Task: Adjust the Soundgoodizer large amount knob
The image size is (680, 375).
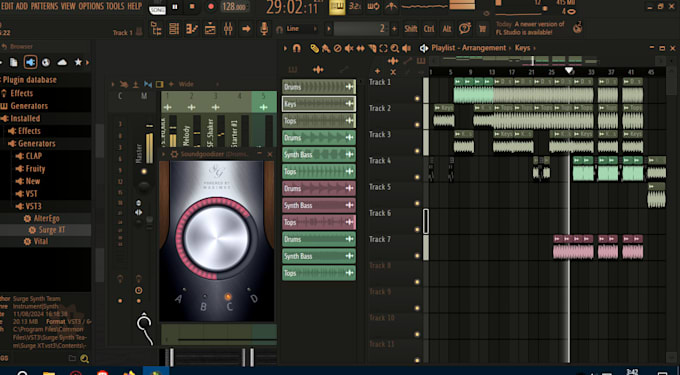Action: [x=216, y=238]
